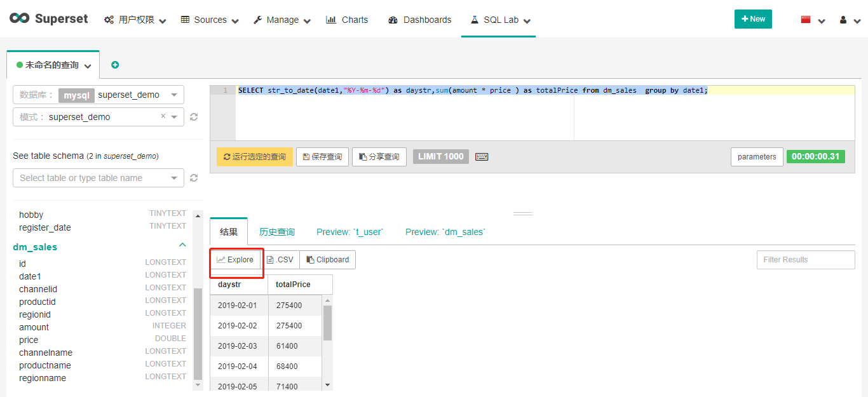
Task: Copy query results to Clipboard
Action: (x=327, y=259)
